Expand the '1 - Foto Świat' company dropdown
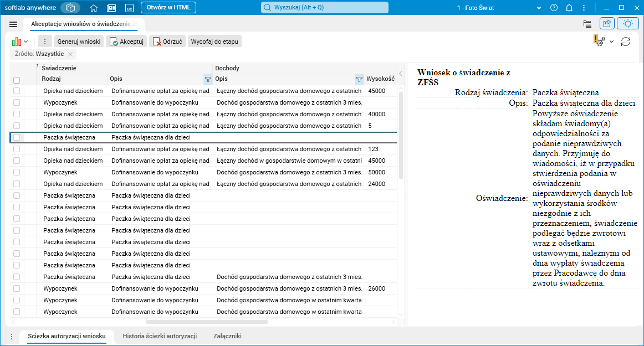Screen dimensions: 644x346 539,8
